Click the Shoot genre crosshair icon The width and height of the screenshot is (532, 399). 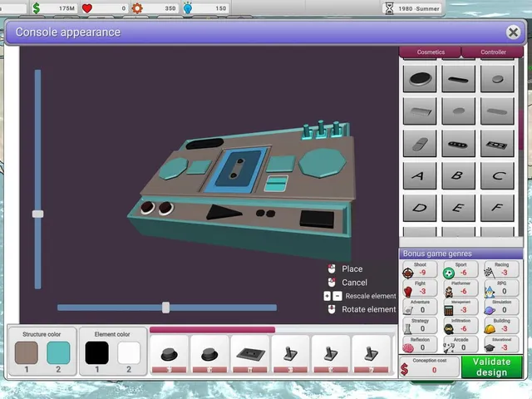(408, 273)
